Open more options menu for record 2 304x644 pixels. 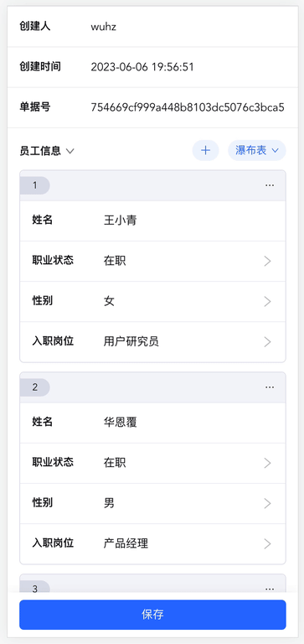(270, 387)
